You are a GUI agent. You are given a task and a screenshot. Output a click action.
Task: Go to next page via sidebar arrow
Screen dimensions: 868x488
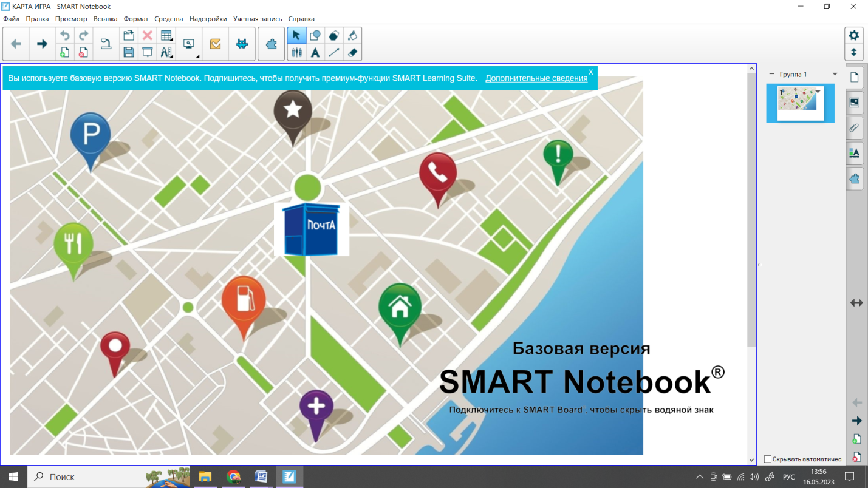[857, 421]
